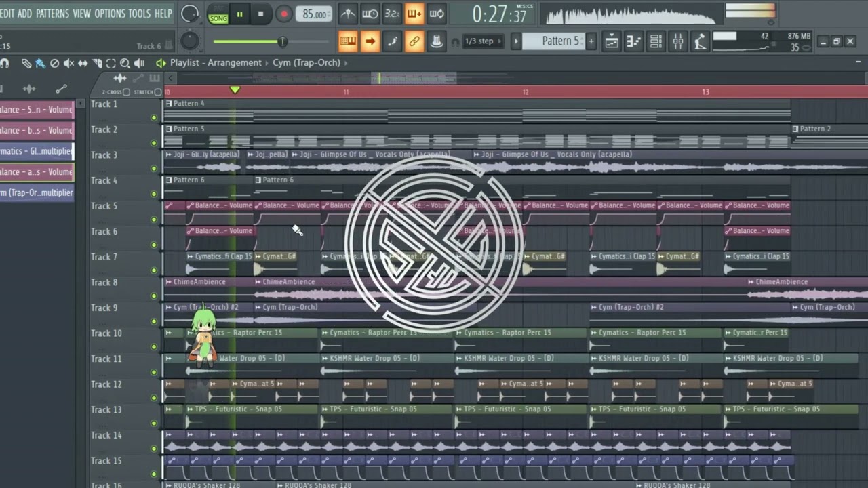Click the tempo field showing 85.000
This screenshot has width=868, height=488.
click(315, 14)
